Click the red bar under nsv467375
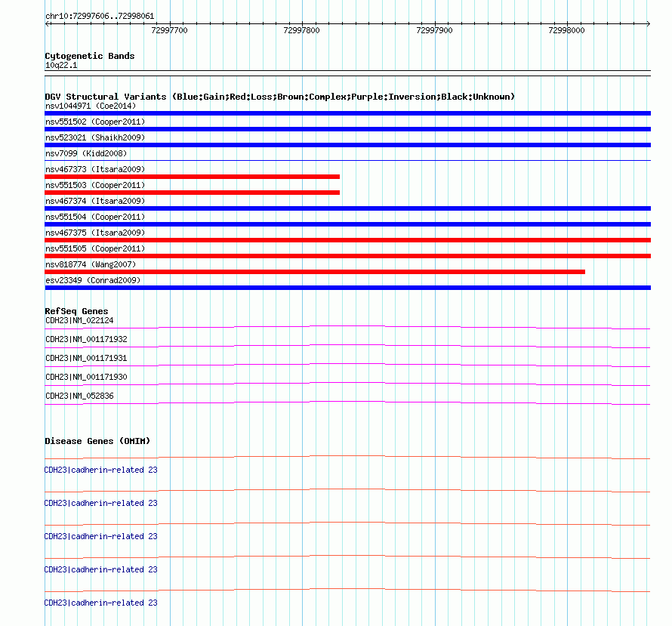 click(x=347, y=240)
